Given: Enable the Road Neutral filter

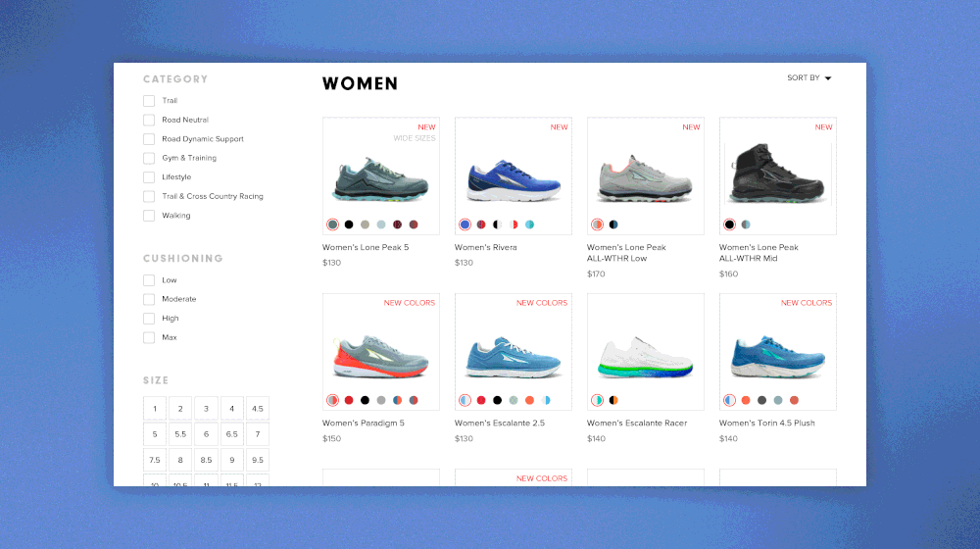Looking at the screenshot, I should [149, 120].
